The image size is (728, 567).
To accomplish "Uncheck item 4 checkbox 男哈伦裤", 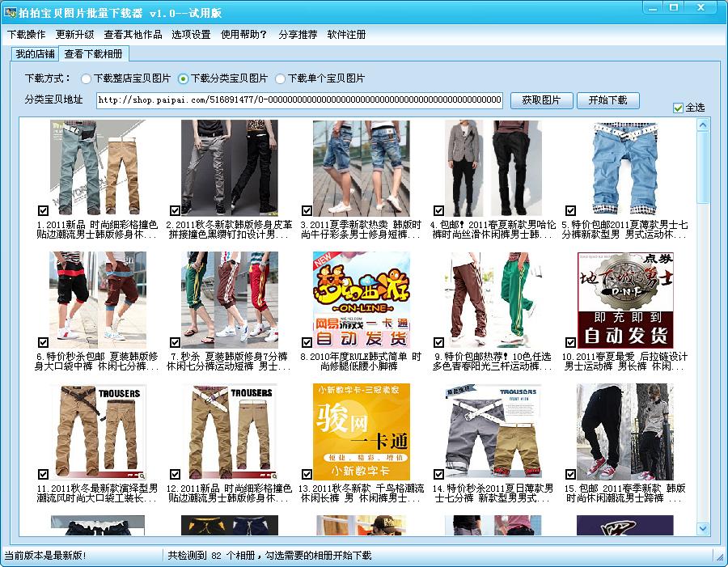I will [438, 210].
